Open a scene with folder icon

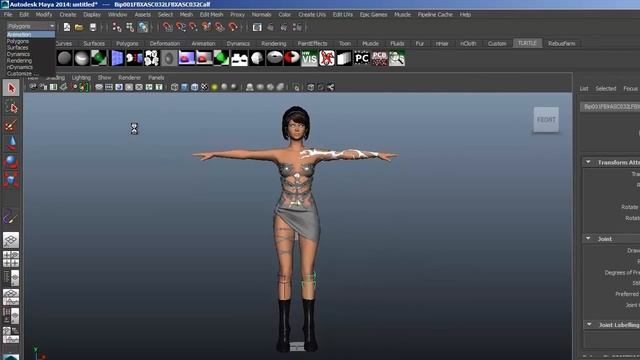tap(79, 27)
